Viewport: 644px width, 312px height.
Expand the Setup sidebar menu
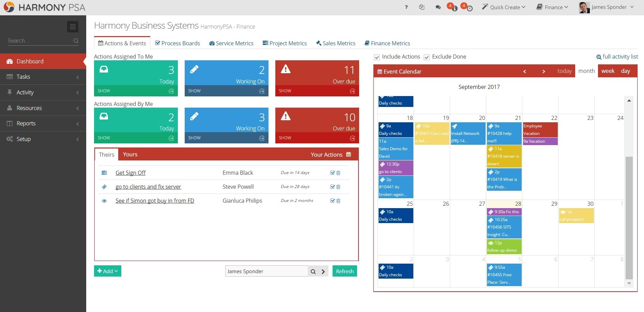coord(43,139)
